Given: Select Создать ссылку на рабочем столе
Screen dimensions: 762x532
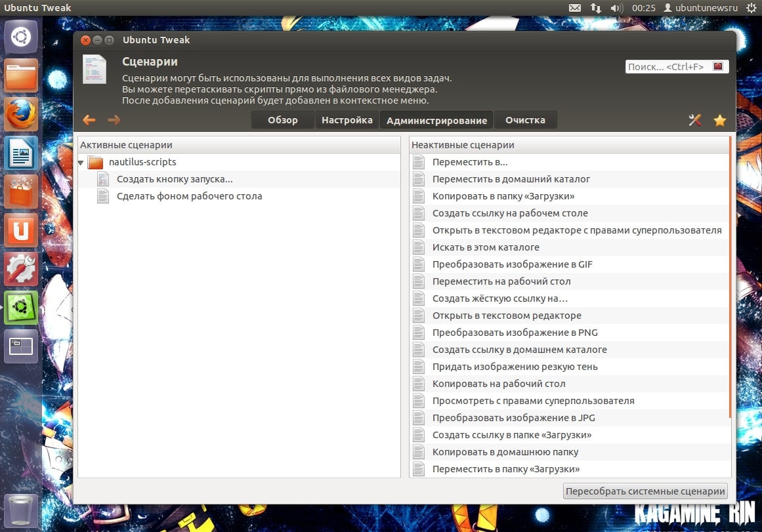Looking at the screenshot, I should (x=569, y=213).
